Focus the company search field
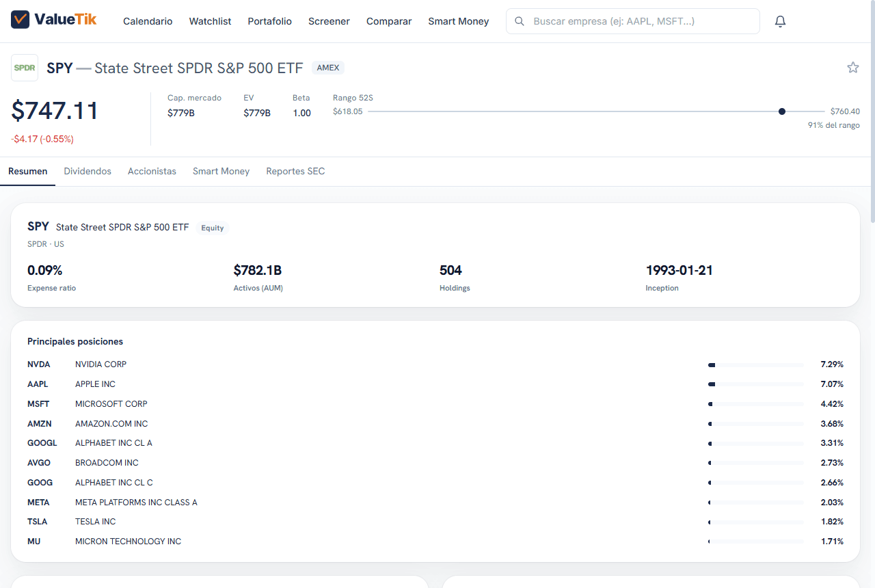This screenshot has height=588, width=875. [632, 21]
